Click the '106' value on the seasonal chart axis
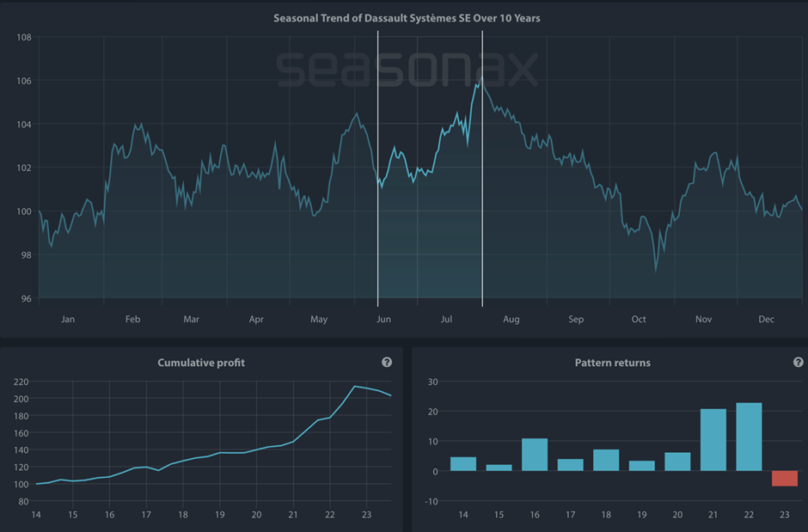808x532 pixels. [24, 81]
